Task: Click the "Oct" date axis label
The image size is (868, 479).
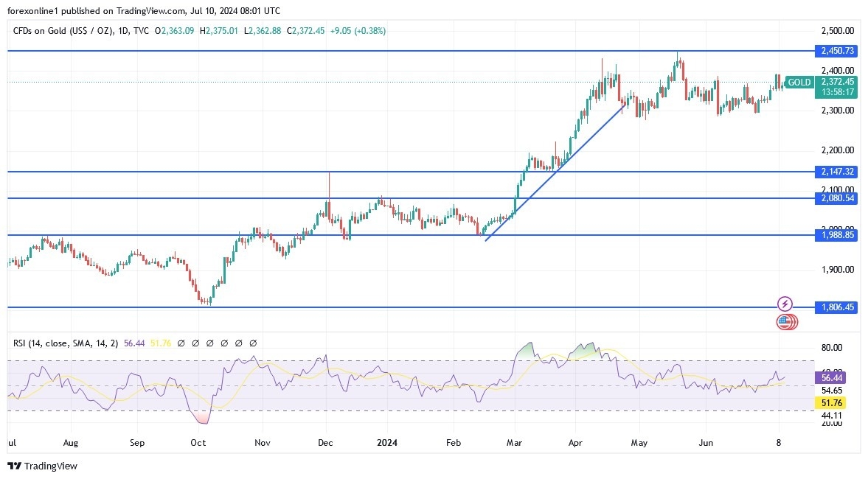Action: coord(198,443)
